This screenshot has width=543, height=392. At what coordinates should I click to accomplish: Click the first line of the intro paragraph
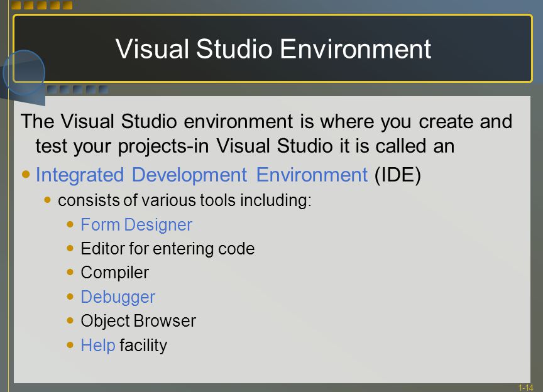tap(266, 121)
